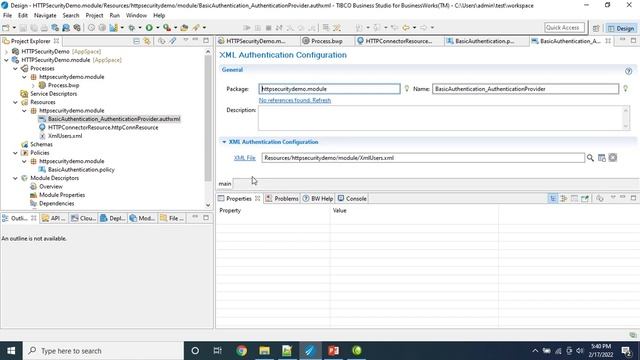Click the Process.bwp file icon in tree
The height and width of the screenshot is (360, 640).
tap(42, 85)
